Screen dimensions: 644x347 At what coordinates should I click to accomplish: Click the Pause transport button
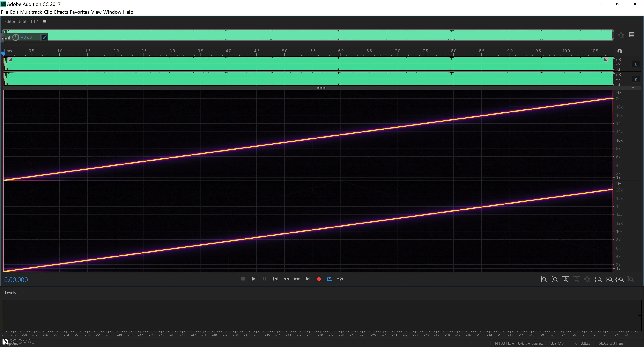tap(265, 279)
